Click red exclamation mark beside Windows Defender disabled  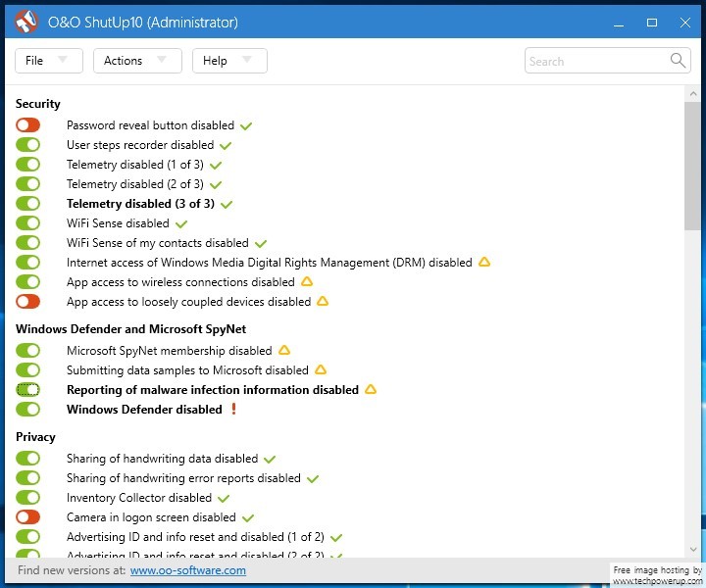pyautogui.click(x=233, y=409)
